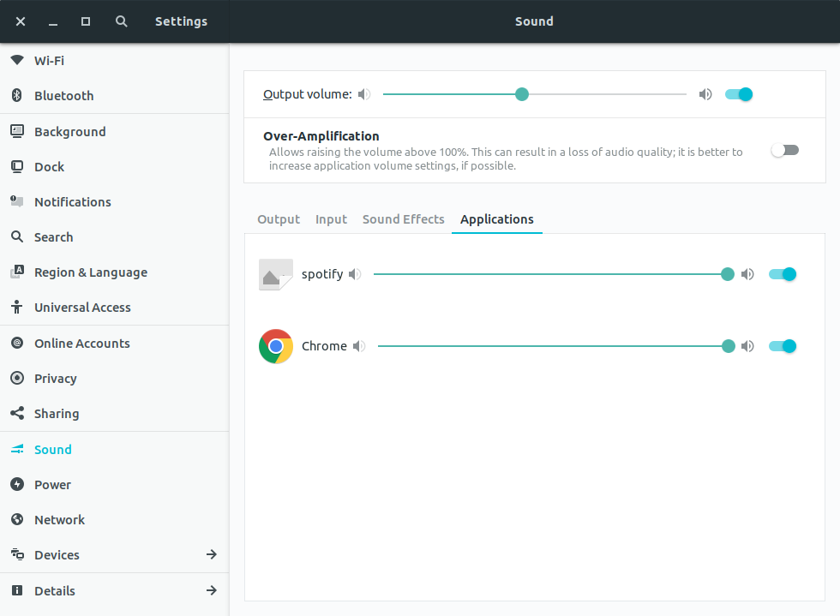Expand Devices using its arrow

point(212,554)
